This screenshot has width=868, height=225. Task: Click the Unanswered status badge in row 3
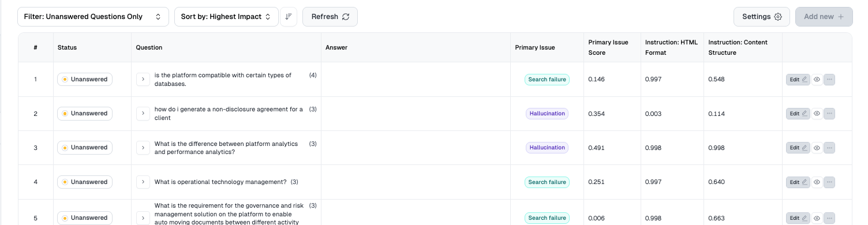(85, 148)
